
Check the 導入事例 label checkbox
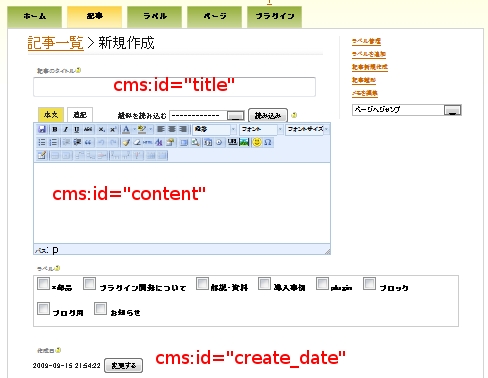point(264,284)
